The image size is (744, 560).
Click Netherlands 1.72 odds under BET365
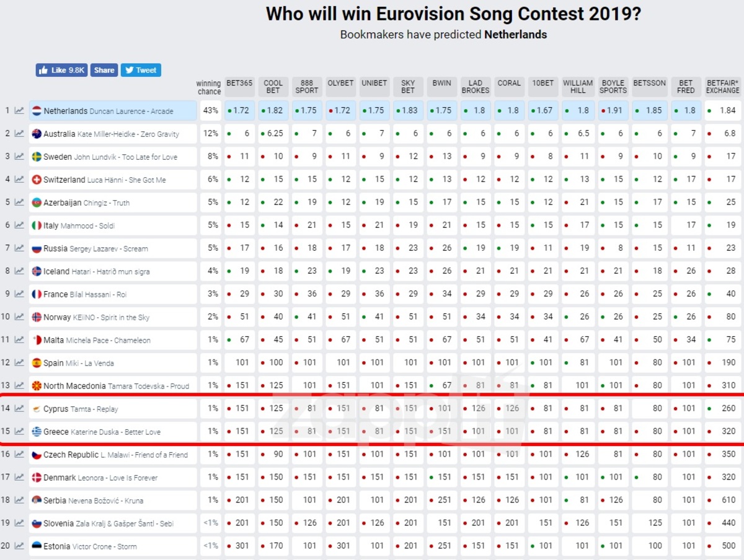pyautogui.click(x=240, y=111)
